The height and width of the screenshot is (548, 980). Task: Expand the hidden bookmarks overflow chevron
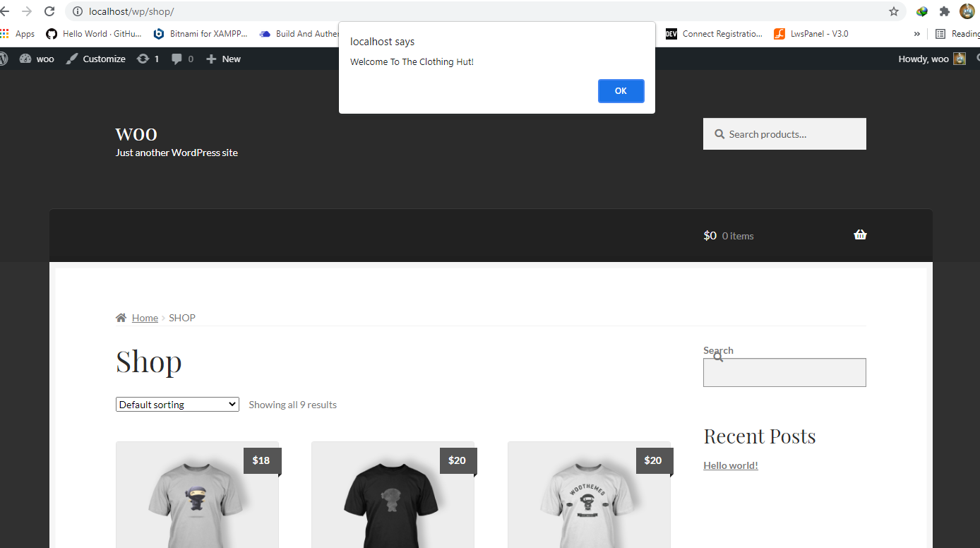tap(916, 34)
